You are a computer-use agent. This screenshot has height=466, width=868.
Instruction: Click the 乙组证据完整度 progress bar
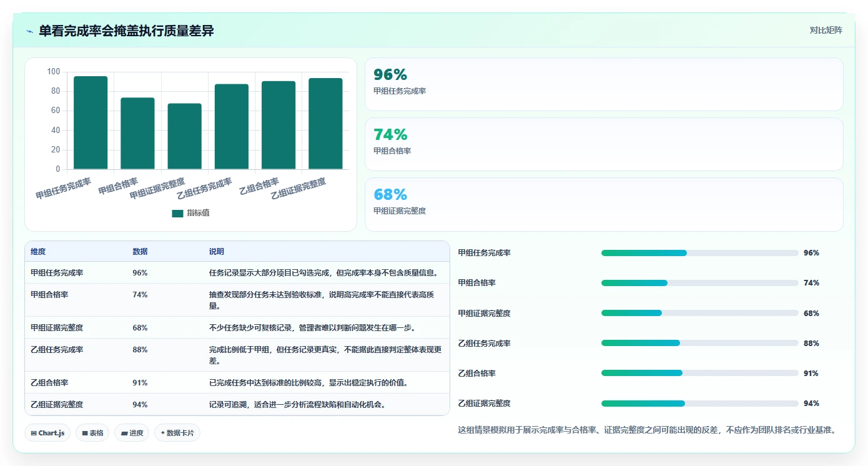pyautogui.click(x=699, y=404)
